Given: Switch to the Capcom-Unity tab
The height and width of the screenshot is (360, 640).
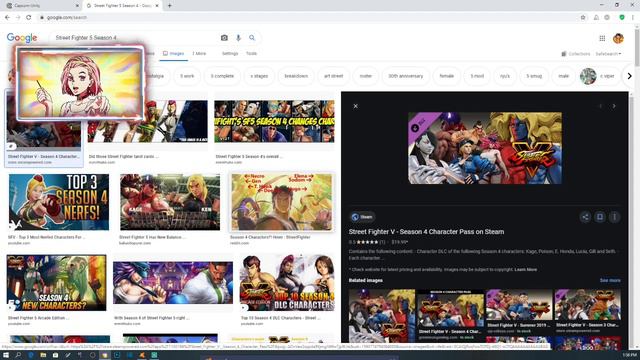Looking at the screenshot, I should click(x=41, y=6).
